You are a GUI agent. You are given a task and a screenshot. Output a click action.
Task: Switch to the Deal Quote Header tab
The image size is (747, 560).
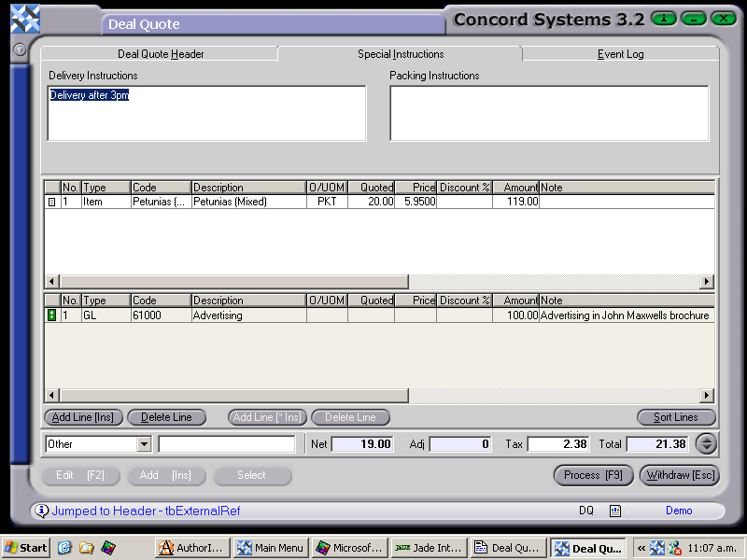[x=161, y=54]
